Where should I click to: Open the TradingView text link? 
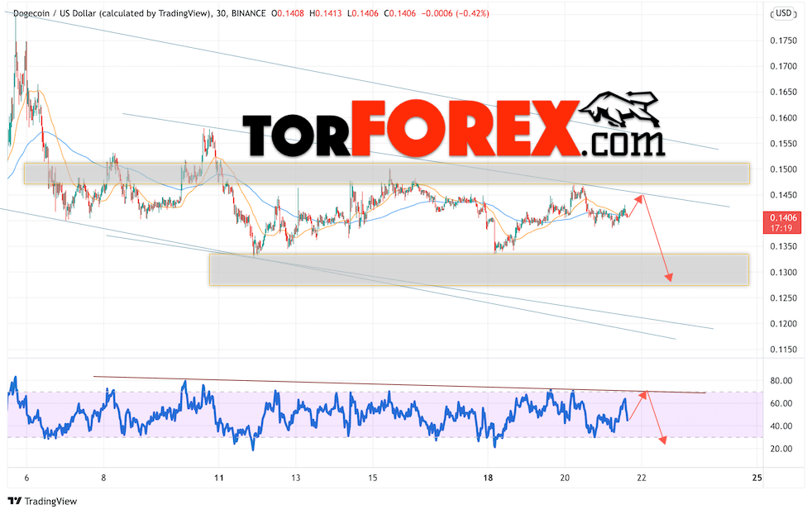point(50,501)
